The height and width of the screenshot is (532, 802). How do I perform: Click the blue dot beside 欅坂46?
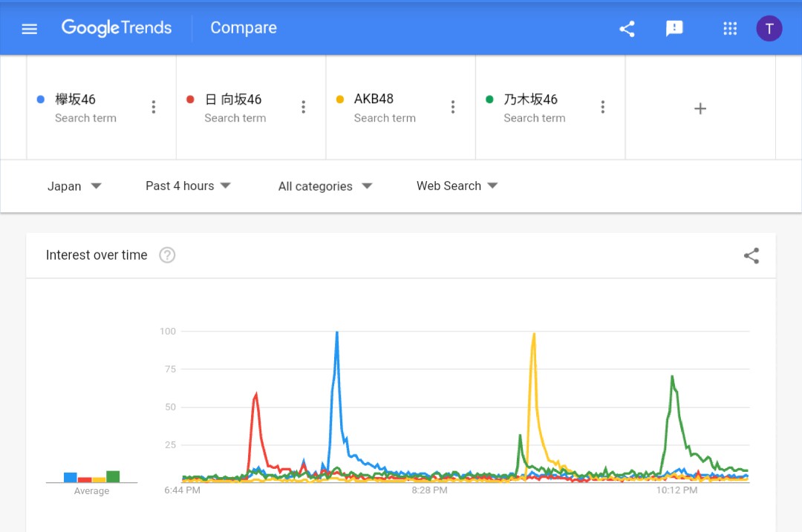coord(41,99)
